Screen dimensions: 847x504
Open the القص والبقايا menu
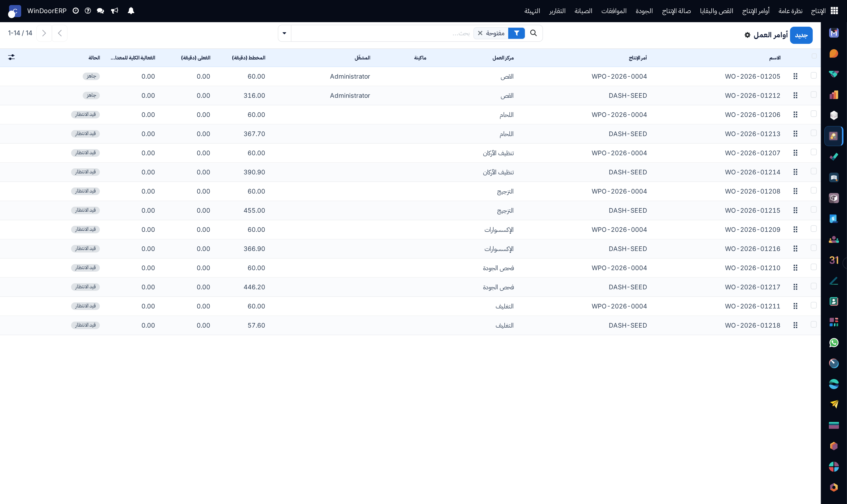point(716,11)
